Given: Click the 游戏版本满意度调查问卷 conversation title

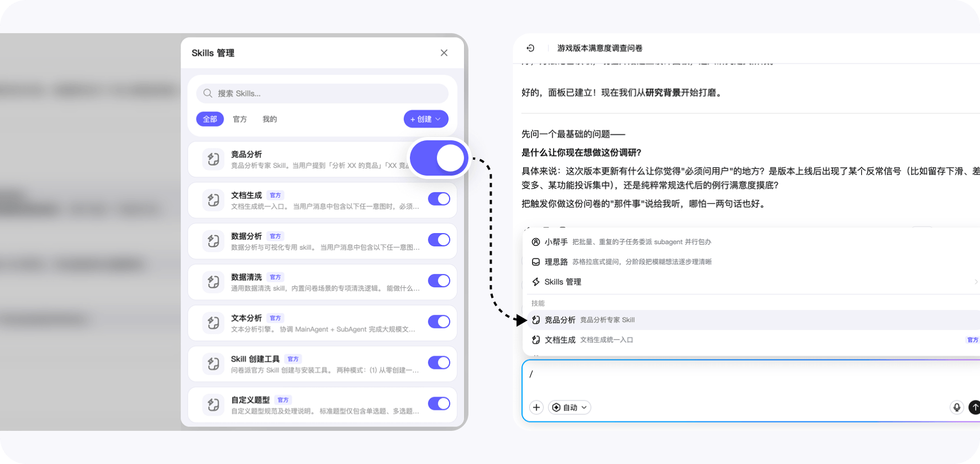Looking at the screenshot, I should point(600,48).
